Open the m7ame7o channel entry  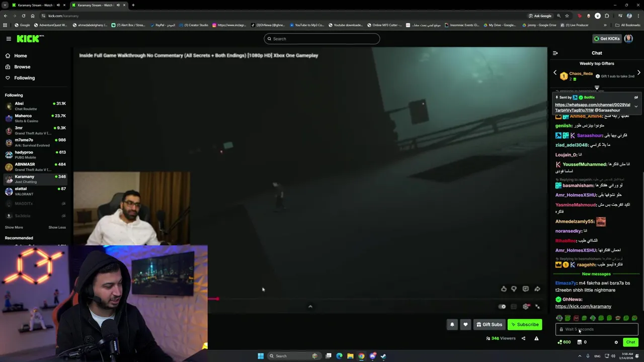pyautogui.click(x=36, y=142)
